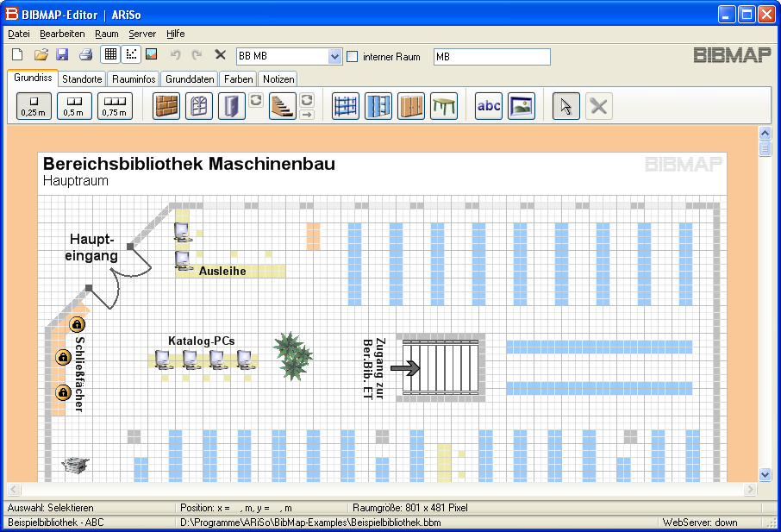781x532 pixels.
Task: Undo the last action
Action: coord(175,55)
